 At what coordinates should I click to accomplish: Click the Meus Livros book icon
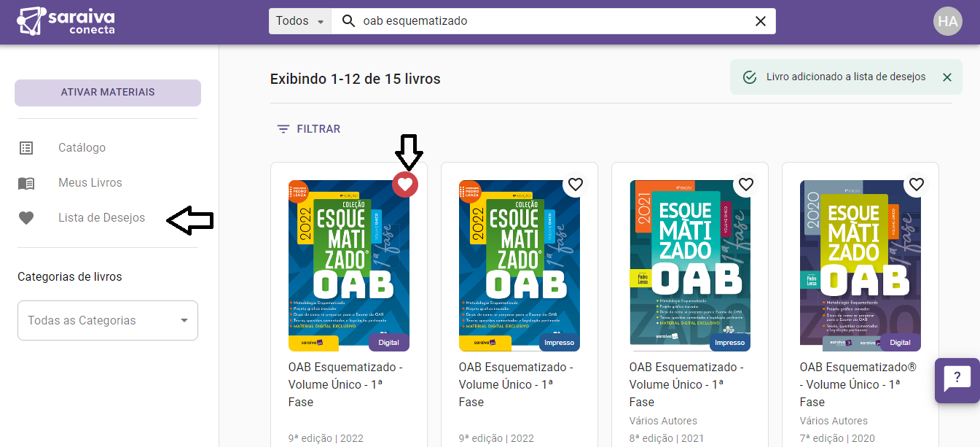pyautogui.click(x=26, y=183)
